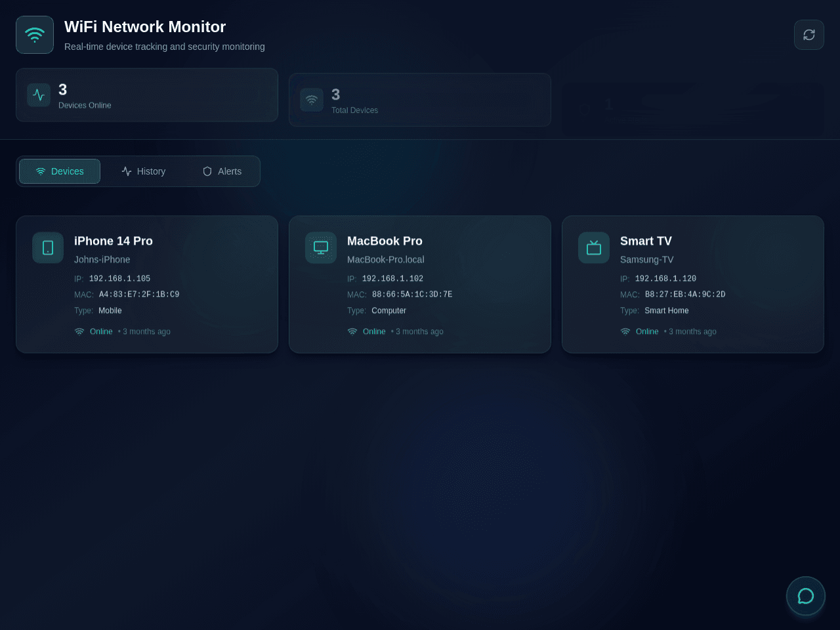This screenshot has height=630, width=840.
Task: Click the online WiFi status icon for Smart TV
Action: 625,331
